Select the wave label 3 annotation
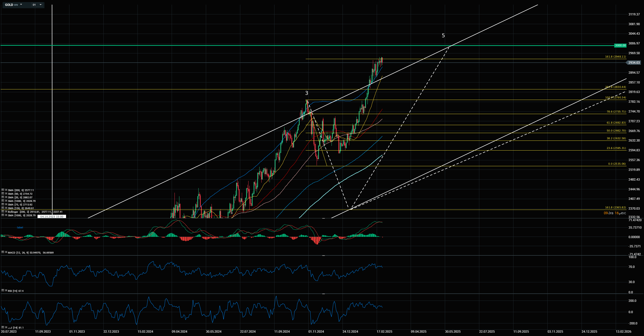 point(307,93)
